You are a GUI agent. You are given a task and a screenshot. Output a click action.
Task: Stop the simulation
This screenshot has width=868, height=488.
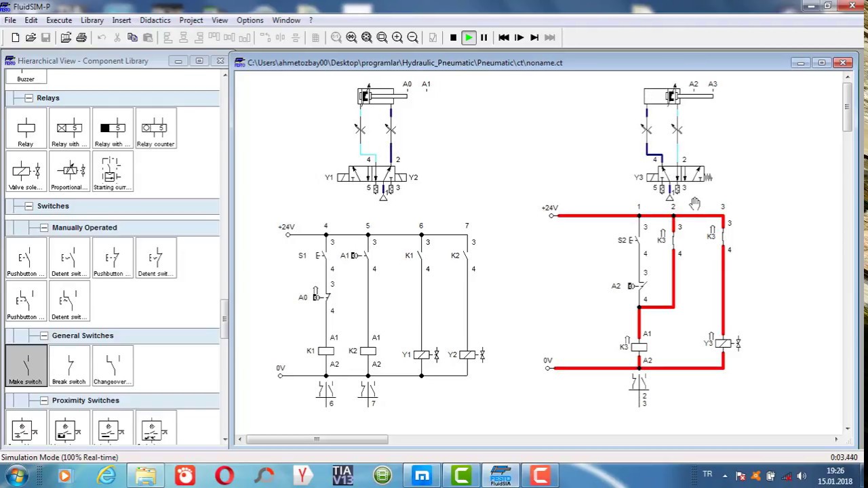(x=453, y=38)
